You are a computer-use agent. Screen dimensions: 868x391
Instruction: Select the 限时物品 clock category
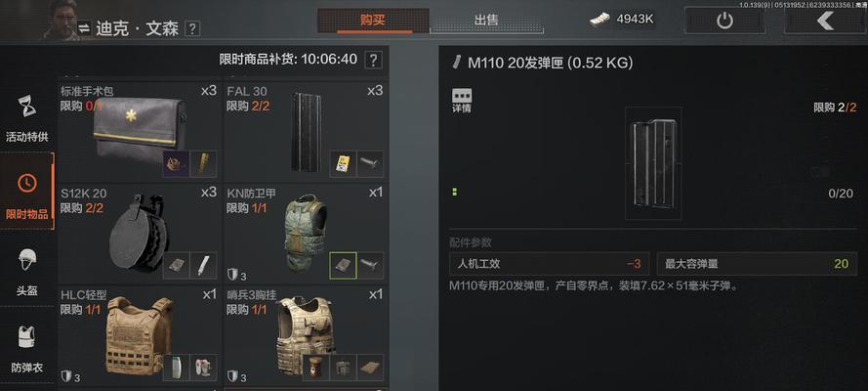tap(27, 192)
